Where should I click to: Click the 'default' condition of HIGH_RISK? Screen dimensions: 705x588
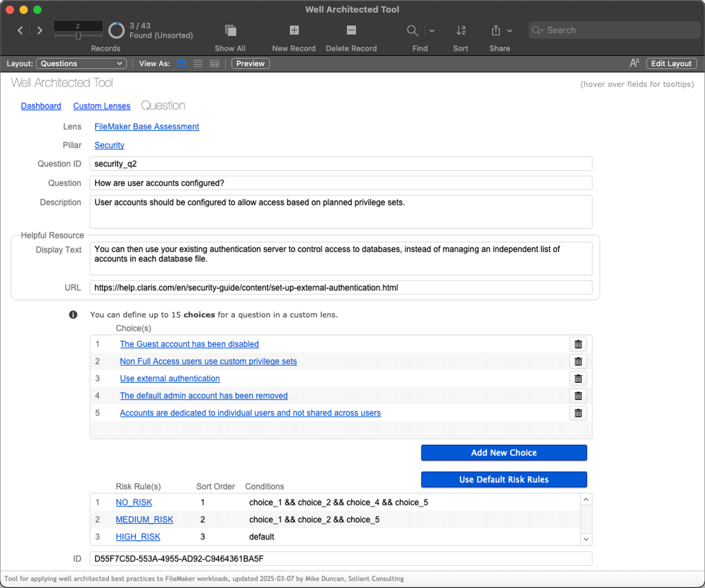point(261,537)
